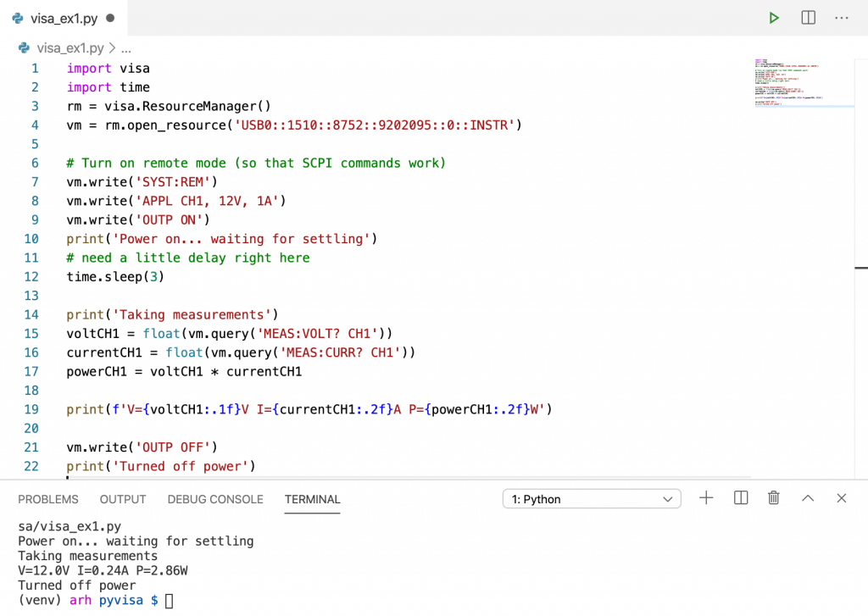
Task: Maximize the panel with the up chevron
Action: 808,498
